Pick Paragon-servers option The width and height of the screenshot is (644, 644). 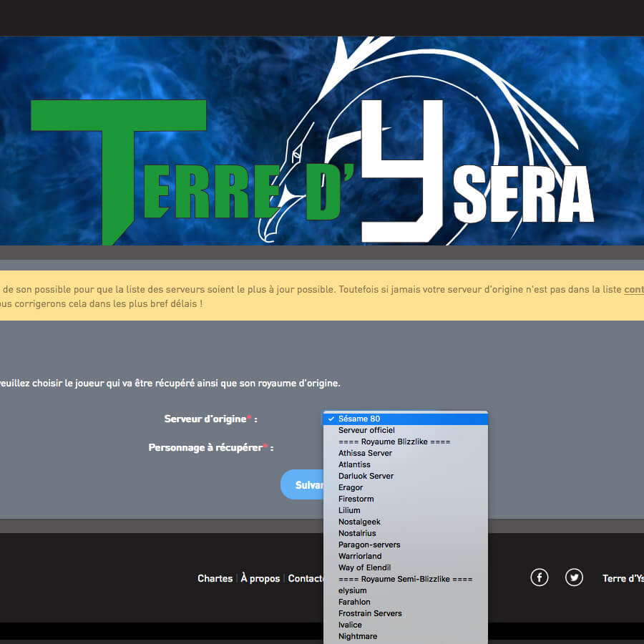point(406,545)
